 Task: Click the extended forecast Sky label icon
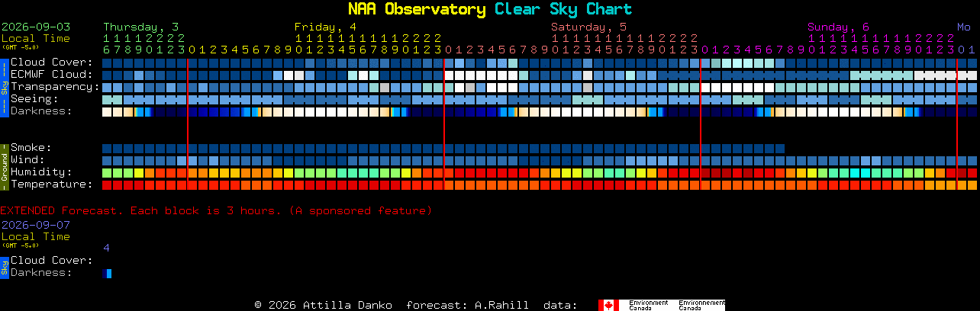point(4,266)
